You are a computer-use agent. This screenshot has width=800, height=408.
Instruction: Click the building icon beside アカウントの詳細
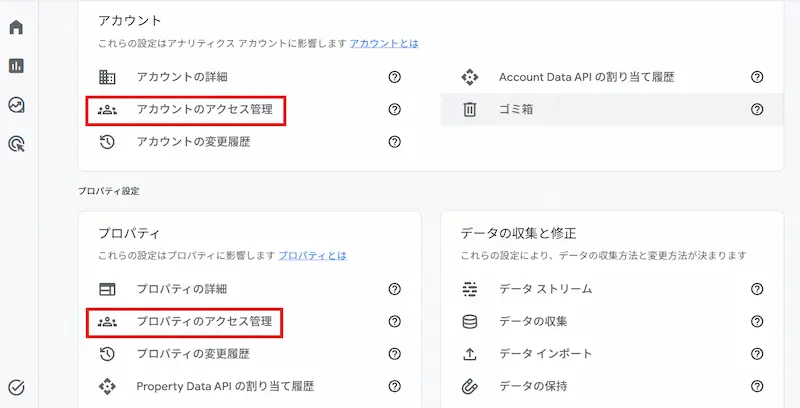[107, 77]
